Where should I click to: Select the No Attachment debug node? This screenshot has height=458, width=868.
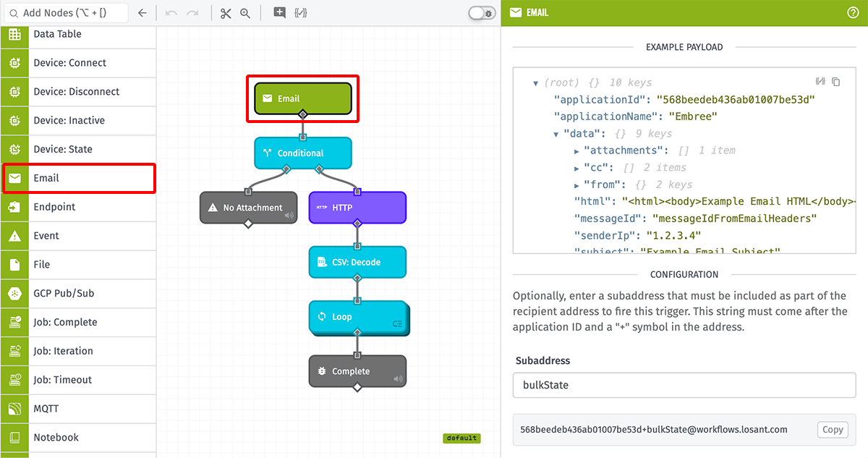(248, 208)
